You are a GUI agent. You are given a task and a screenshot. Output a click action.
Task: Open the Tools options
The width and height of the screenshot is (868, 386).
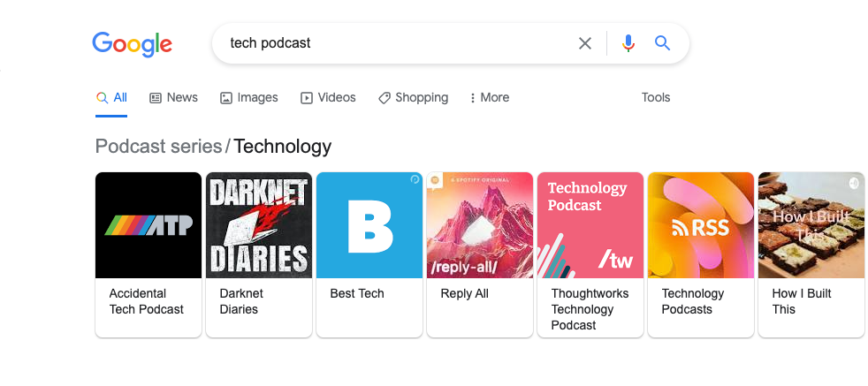656,98
